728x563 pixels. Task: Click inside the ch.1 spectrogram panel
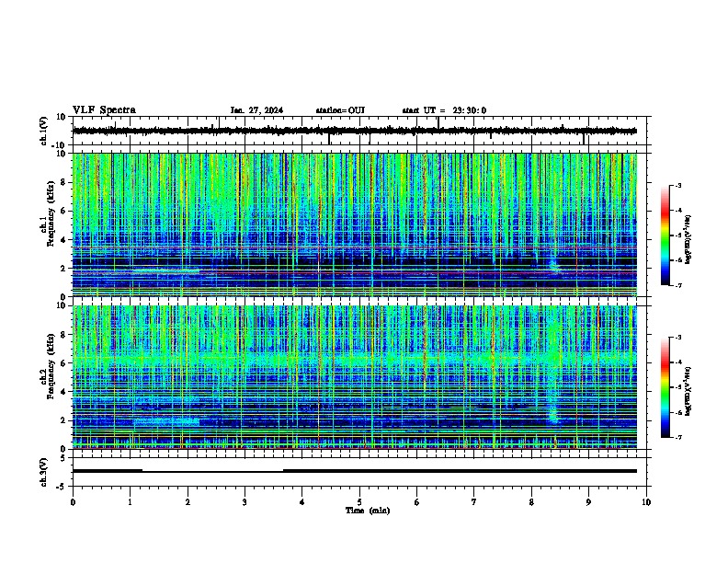coord(354,224)
